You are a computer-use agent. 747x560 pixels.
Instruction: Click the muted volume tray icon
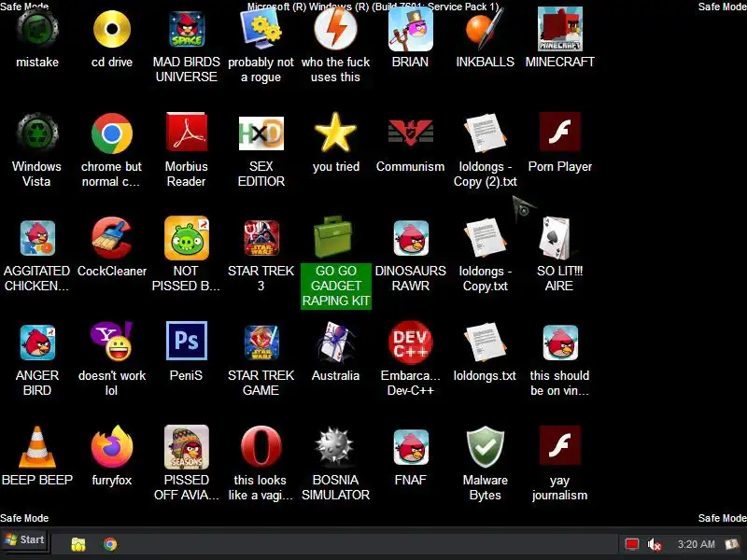tap(655, 544)
